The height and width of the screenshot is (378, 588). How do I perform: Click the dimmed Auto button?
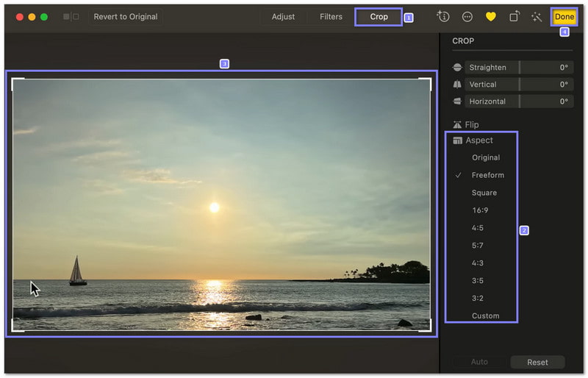point(479,362)
